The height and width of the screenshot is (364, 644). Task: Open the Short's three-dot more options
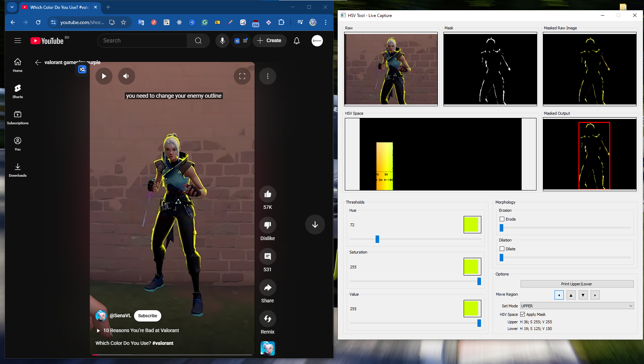click(268, 76)
